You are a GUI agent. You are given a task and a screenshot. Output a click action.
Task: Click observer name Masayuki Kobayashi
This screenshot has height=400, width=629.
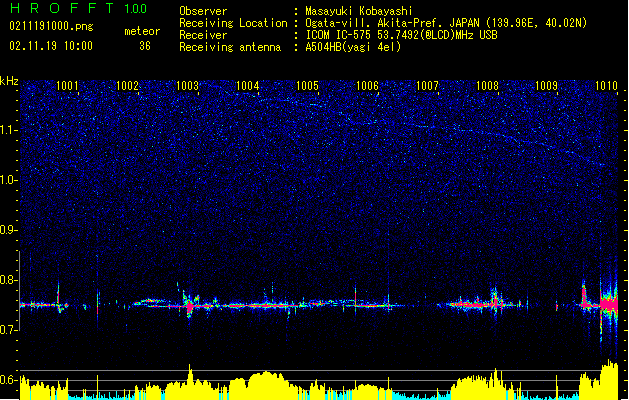(x=359, y=11)
